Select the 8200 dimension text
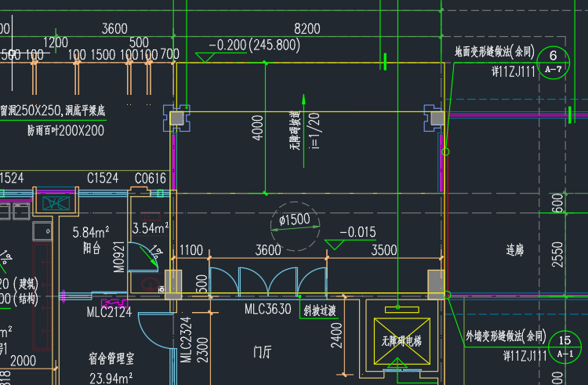Screen dimensions: 588x385 (307, 29)
